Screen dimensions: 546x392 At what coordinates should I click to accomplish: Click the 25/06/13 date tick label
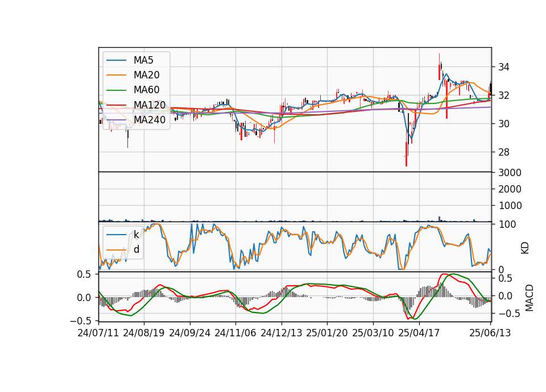(x=490, y=333)
